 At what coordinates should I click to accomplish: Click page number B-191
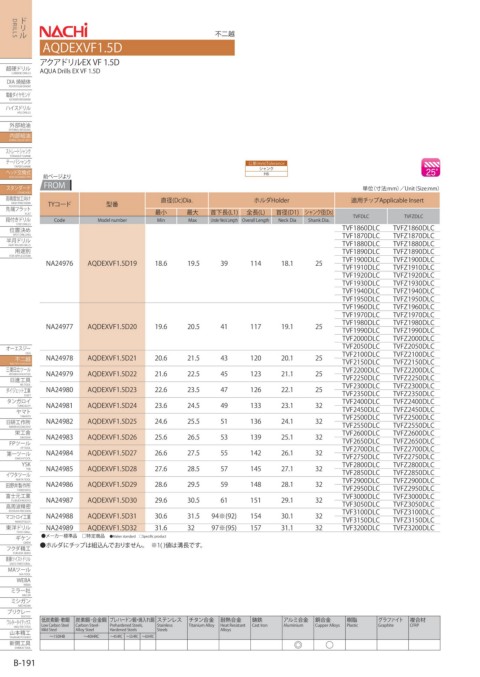(x=24, y=663)
